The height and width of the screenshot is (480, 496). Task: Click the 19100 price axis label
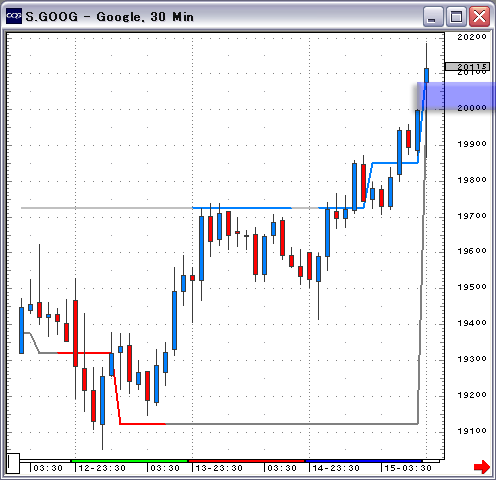[x=472, y=431]
